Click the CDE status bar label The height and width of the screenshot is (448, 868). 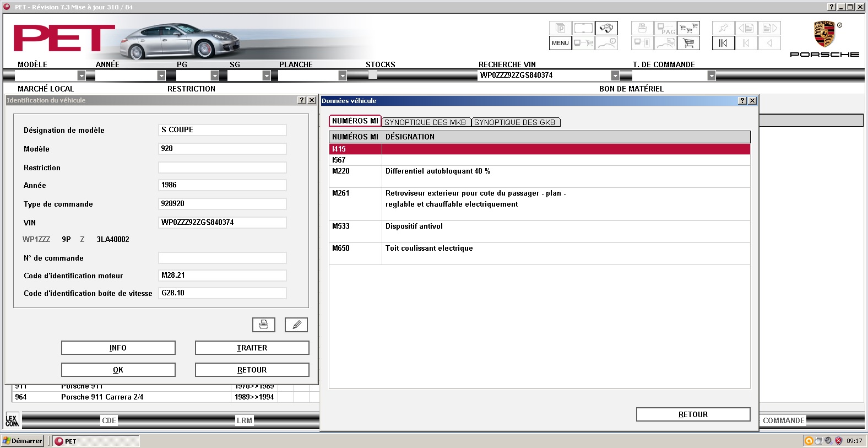(x=109, y=420)
